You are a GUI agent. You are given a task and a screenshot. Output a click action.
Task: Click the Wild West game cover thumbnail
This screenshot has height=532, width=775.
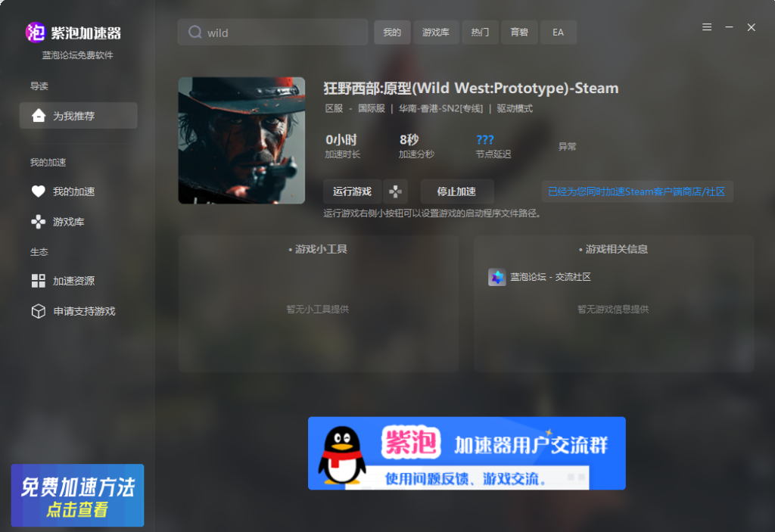(x=241, y=141)
